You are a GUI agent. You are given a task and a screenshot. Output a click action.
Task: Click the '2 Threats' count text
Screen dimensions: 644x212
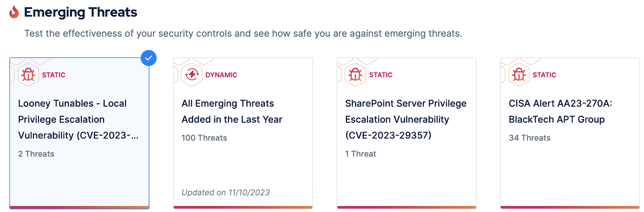click(36, 154)
